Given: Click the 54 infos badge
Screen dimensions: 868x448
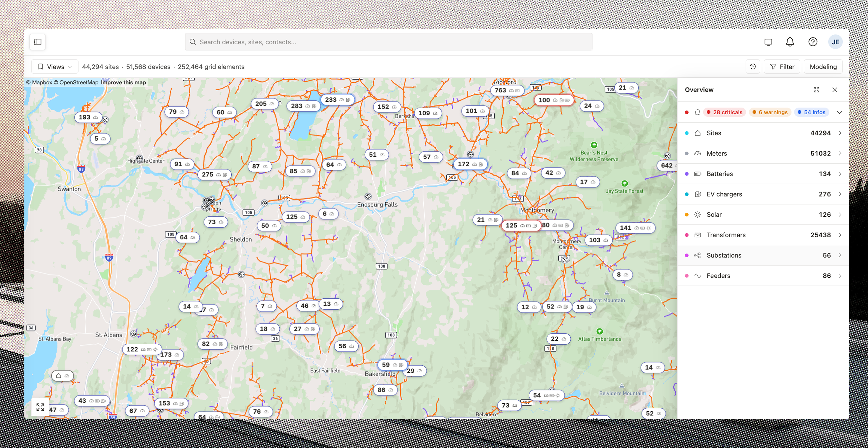Looking at the screenshot, I should [x=811, y=112].
